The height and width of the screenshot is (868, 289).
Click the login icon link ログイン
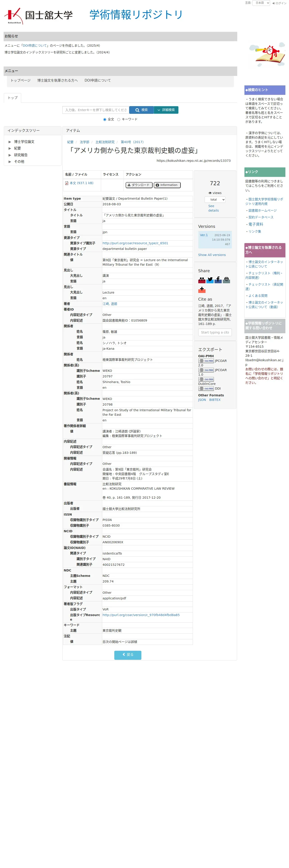(279, 3)
